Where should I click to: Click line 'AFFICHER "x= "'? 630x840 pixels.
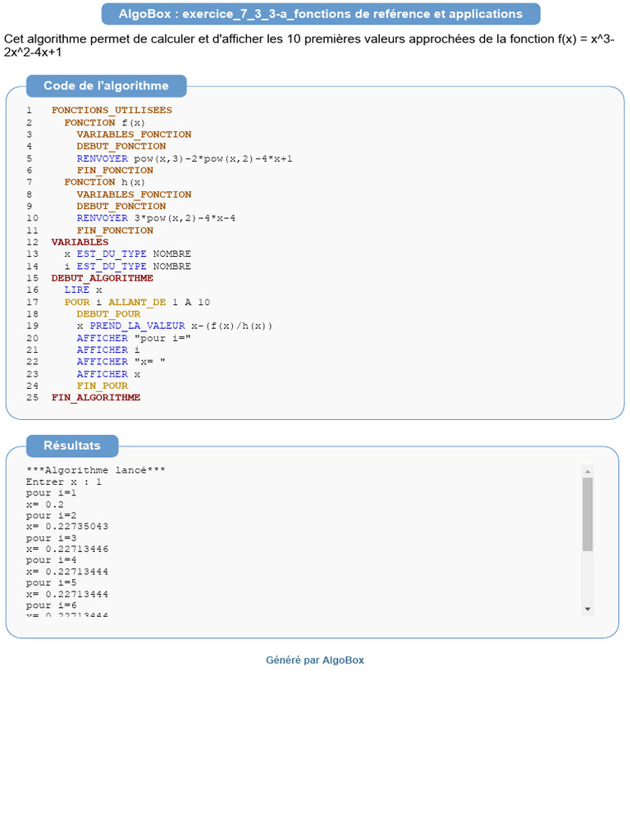[x=121, y=362]
